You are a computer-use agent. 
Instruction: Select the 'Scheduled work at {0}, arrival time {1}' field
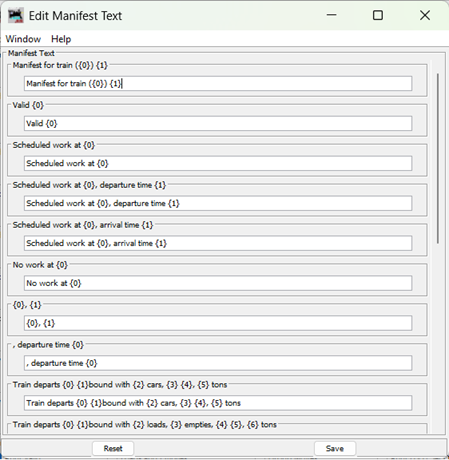(218, 243)
